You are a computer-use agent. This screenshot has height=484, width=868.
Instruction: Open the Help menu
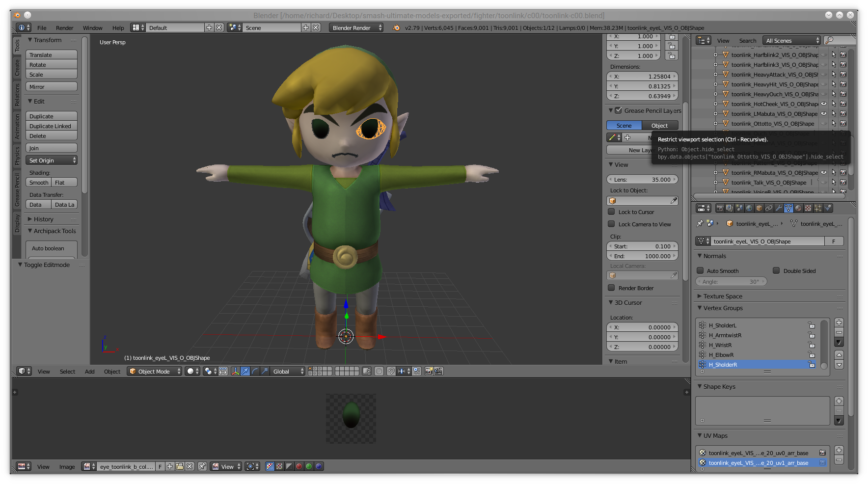click(118, 28)
